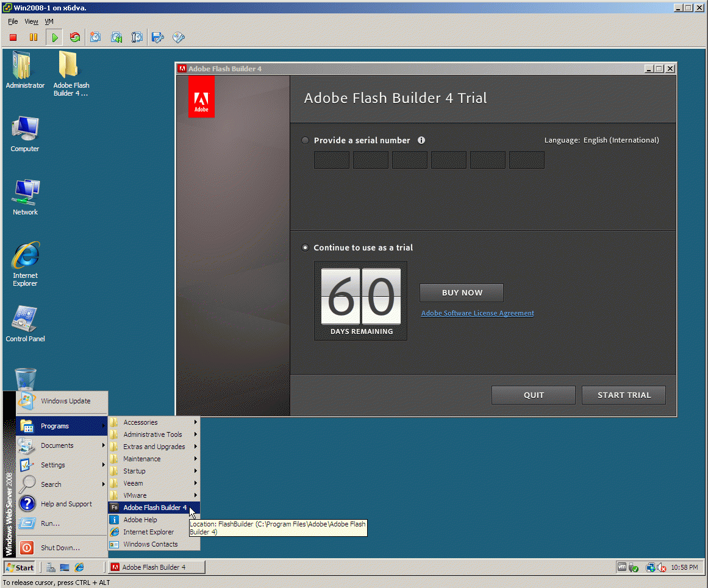
Task: Select the Control Panel desktop icon
Action: coord(25,324)
